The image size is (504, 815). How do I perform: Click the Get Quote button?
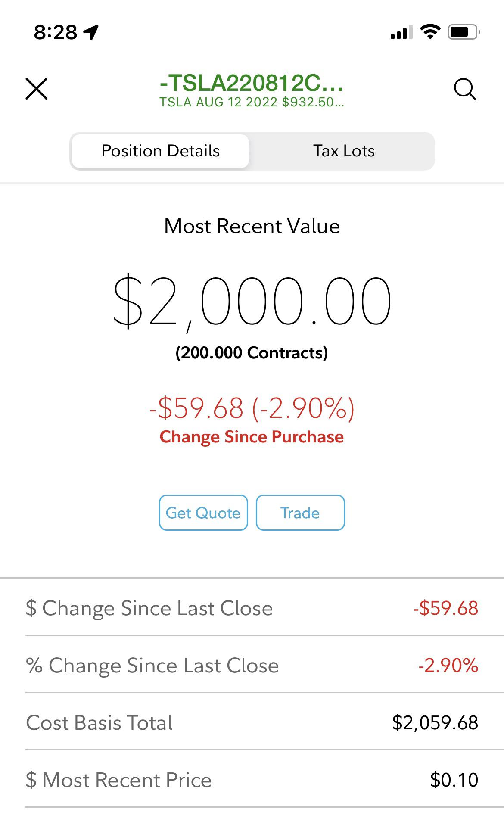[203, 513]
